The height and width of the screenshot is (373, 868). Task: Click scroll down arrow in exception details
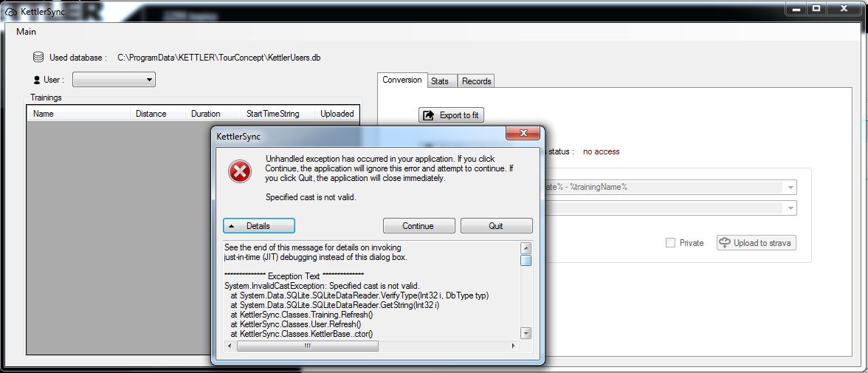(x=526, y=333)
